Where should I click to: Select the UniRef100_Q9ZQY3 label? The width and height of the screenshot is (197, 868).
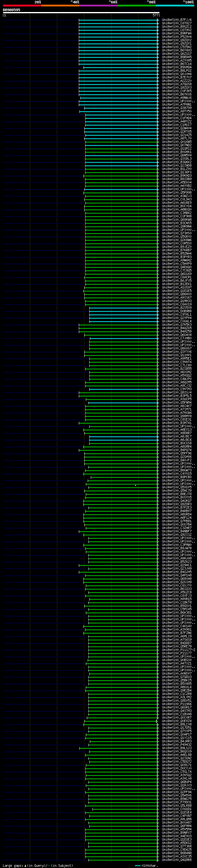point(176,88)
